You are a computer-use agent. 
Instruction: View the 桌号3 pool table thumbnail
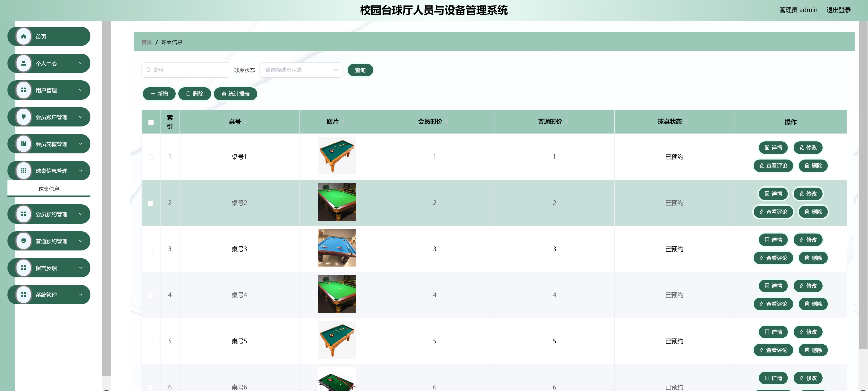click(337, 248)
